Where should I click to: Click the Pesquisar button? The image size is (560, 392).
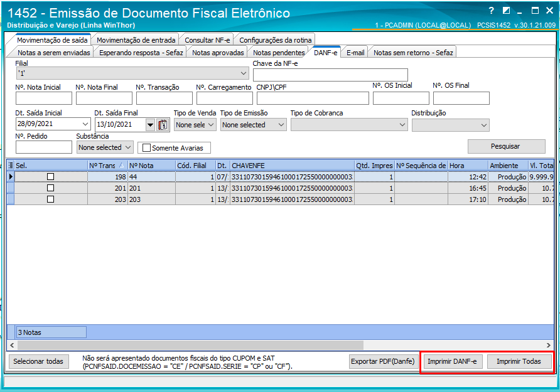coord(507,146)
